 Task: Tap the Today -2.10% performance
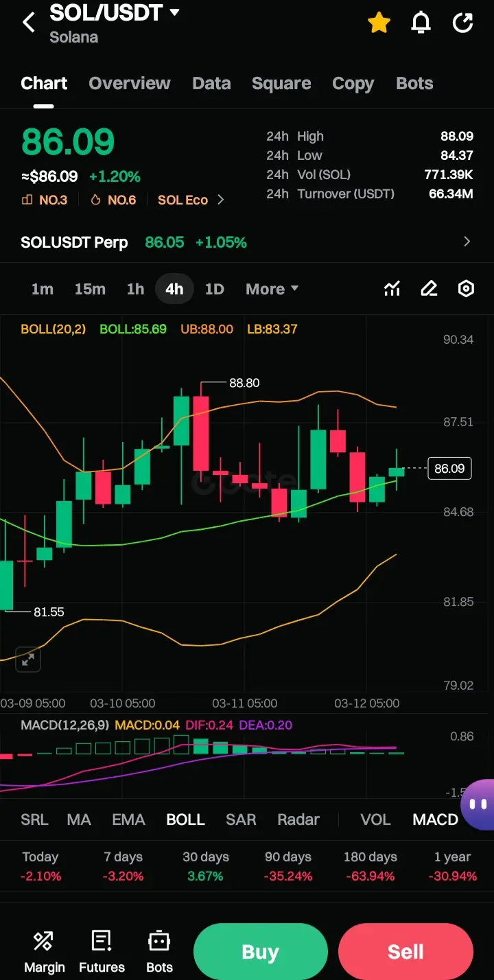(40, 866)
